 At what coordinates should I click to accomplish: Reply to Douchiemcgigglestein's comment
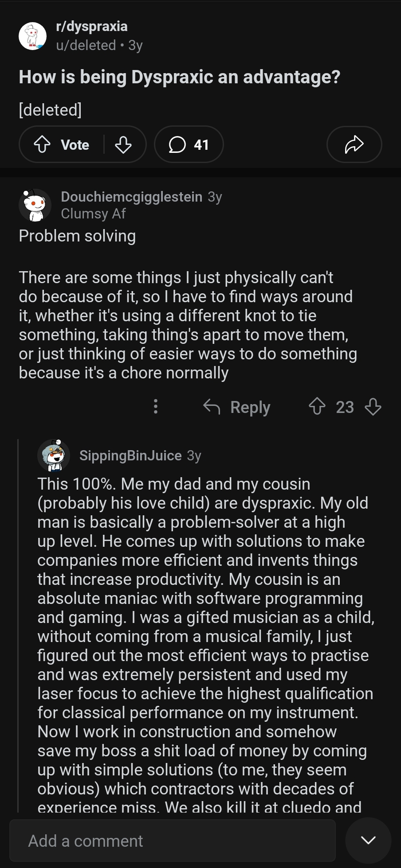[250, 407]
